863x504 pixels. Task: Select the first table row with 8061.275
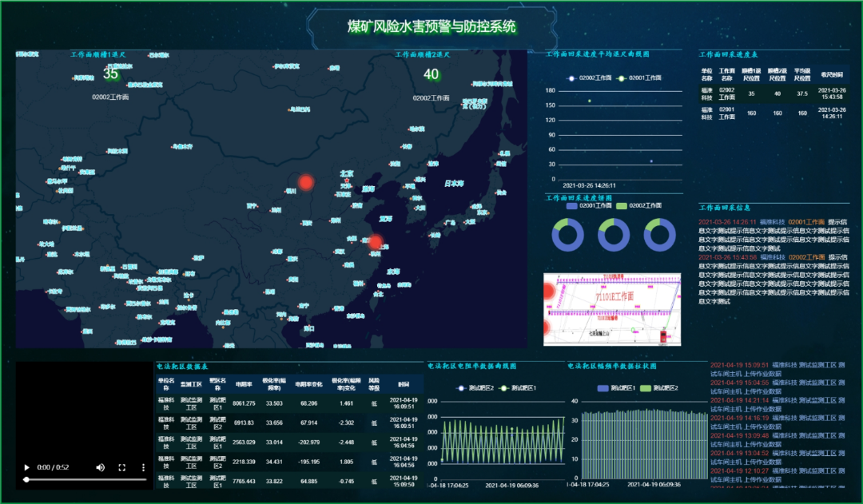tap(289, 403)
